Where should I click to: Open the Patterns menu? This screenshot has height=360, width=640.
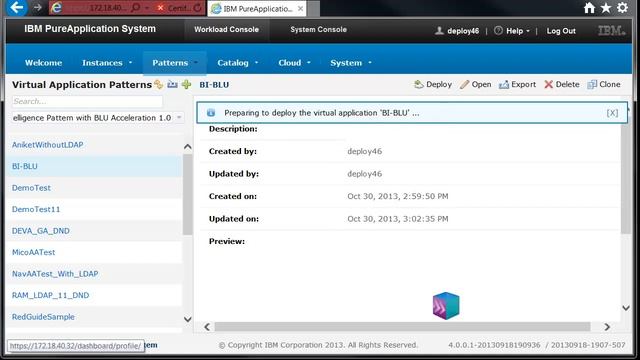tap(174, 63)
